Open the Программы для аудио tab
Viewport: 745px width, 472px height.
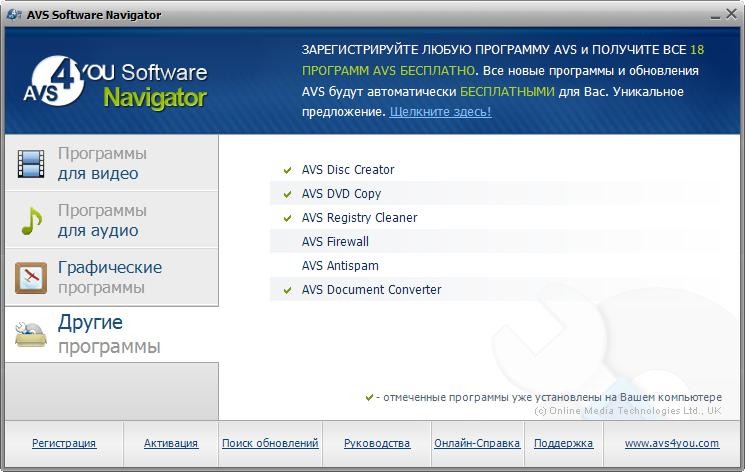pyautogui.click(x=112, y=220)
